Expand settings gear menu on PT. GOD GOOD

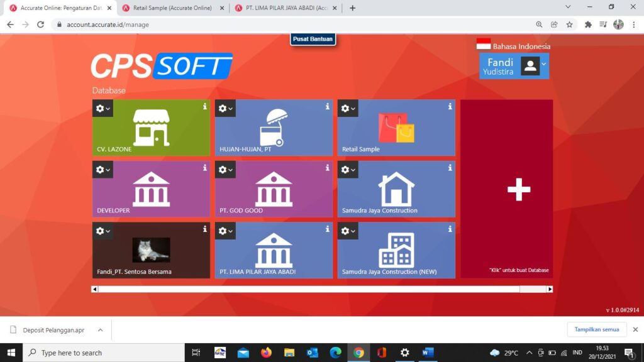tap(225, 170)
